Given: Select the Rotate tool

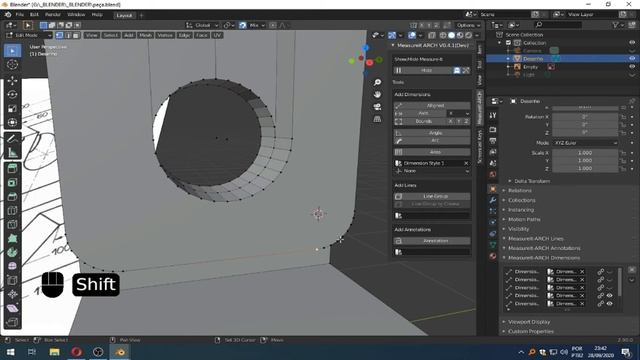Looking at the screenshot, I should 12,94.
